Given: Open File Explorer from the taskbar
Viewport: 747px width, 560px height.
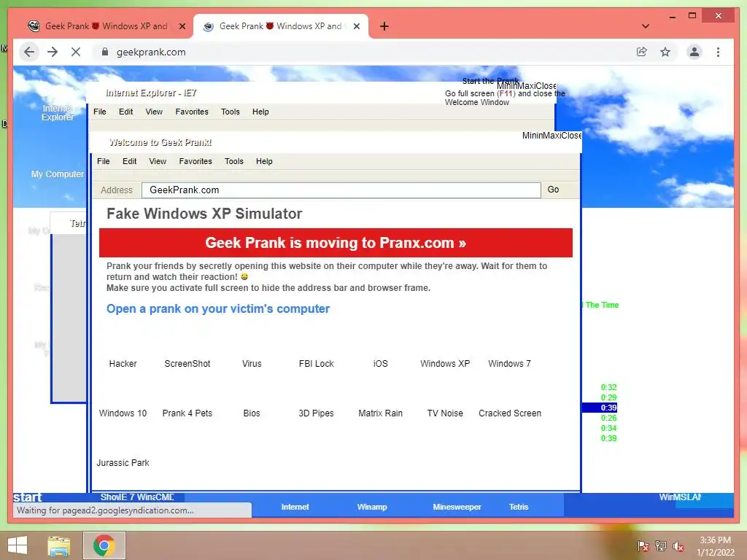Looking at the screenshot, I should click(58, 545).
